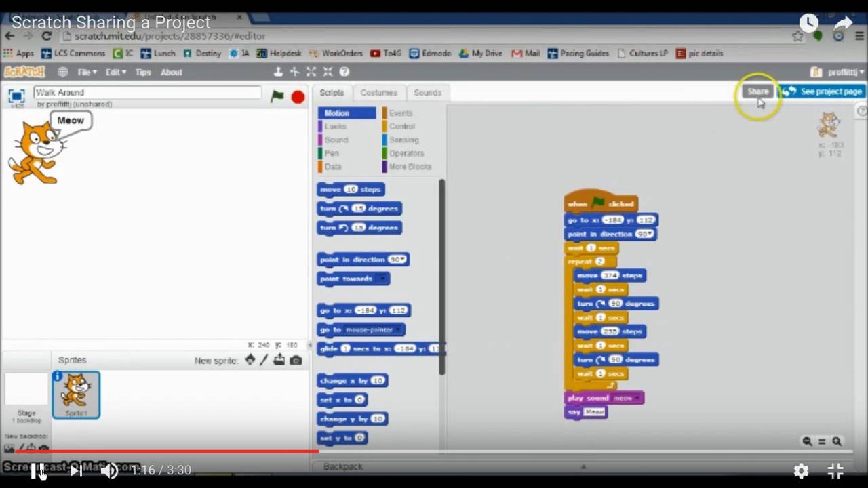Screen dimensions: 868x488
Task: Select the Delete scissors tool
Action: tap(294, 72)
